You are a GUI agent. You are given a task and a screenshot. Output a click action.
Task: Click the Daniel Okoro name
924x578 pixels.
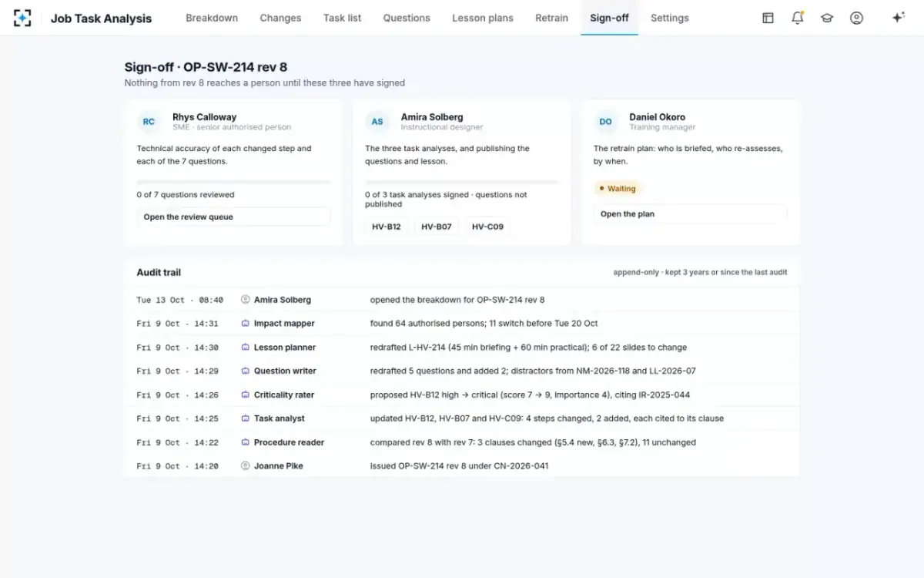pos(657,117)
